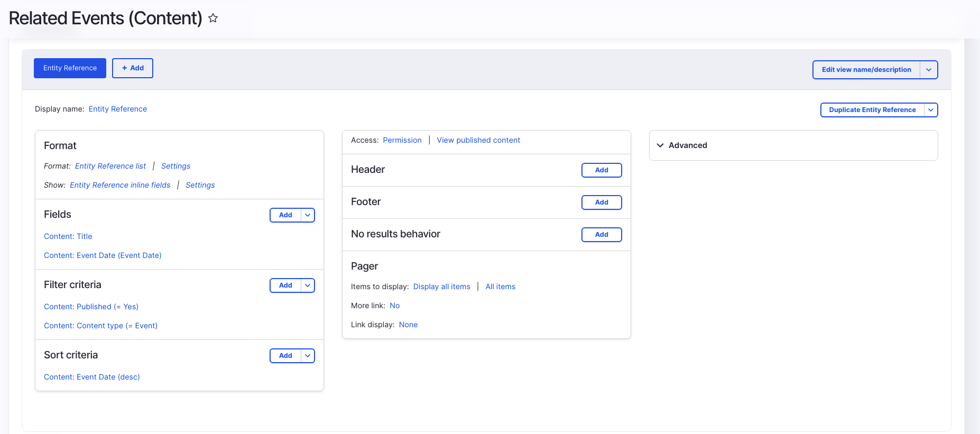The image size is (980, 434).
Task: Open the Content: Title field settings
Action: click(68, 236)
